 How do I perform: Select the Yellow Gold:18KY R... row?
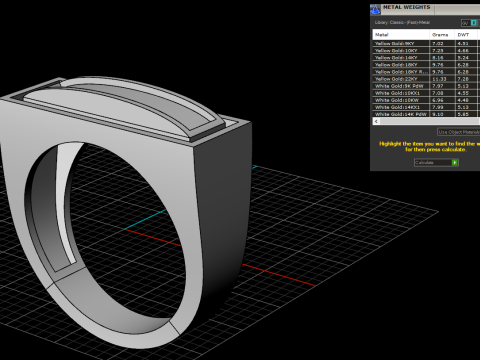pos(426,72)
